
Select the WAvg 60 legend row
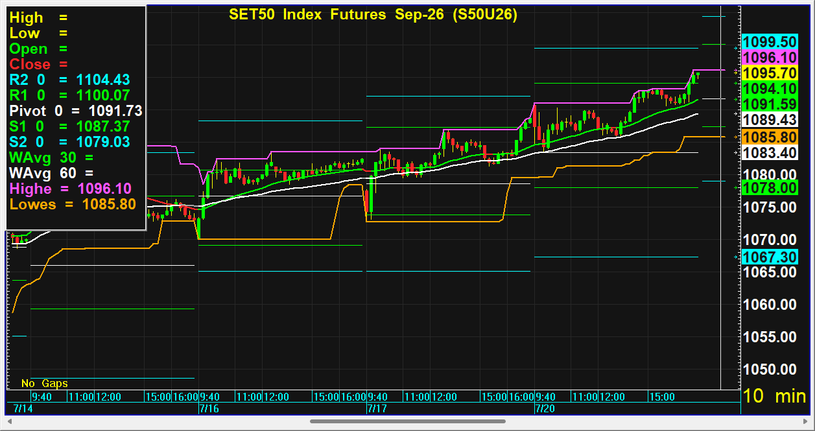coord(52,173)
